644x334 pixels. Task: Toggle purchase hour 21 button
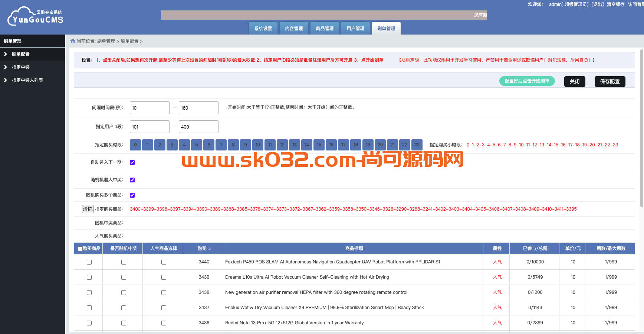point(392,145)
